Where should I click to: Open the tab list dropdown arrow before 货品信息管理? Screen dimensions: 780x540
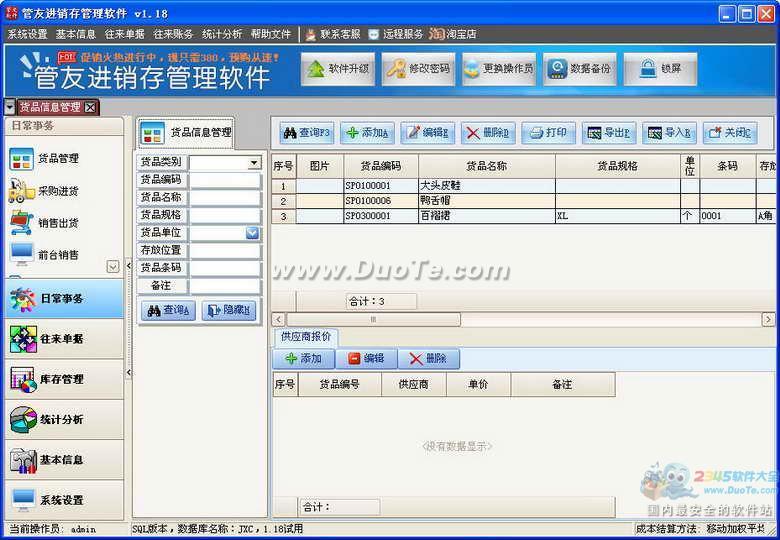(9, 107)
